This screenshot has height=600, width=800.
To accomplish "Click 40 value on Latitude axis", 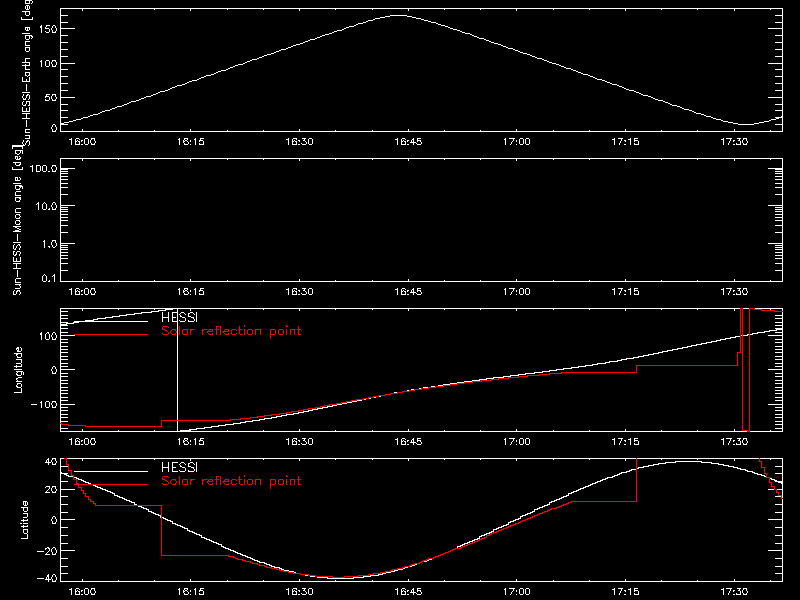I will click(51, 462).
